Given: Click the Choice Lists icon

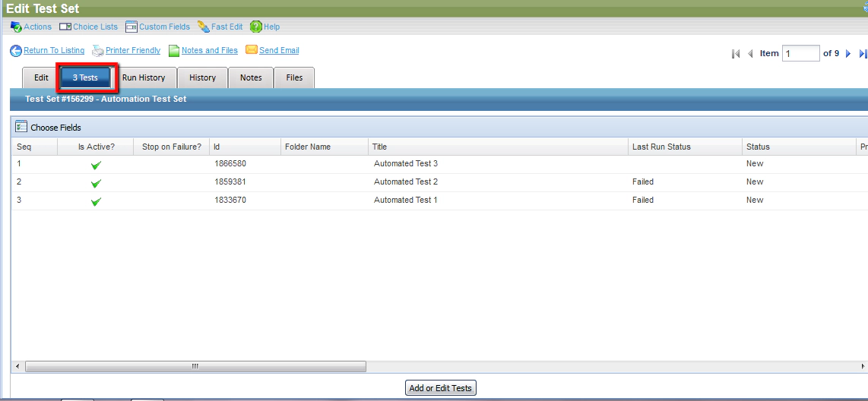Looking at the screenshot, I should click(65, 27).
